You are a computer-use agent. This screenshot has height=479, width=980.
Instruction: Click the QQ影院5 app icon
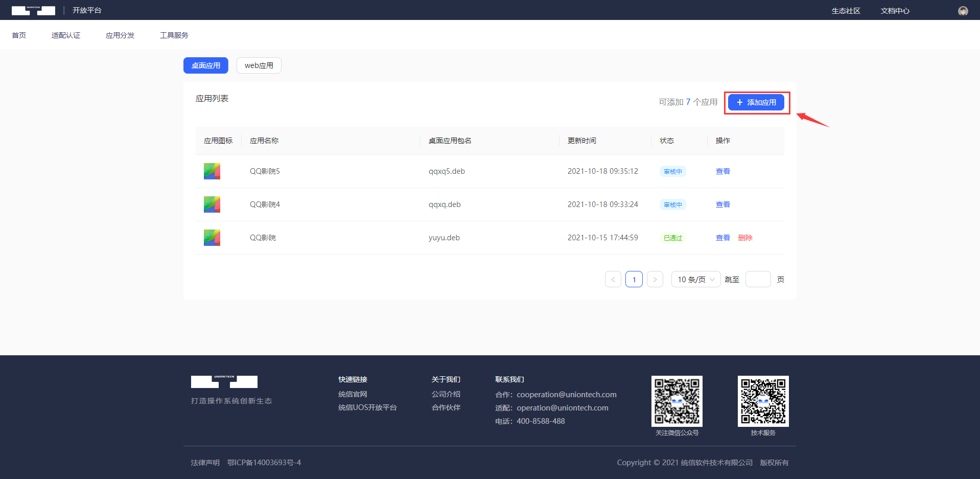(x=212, y=171)
